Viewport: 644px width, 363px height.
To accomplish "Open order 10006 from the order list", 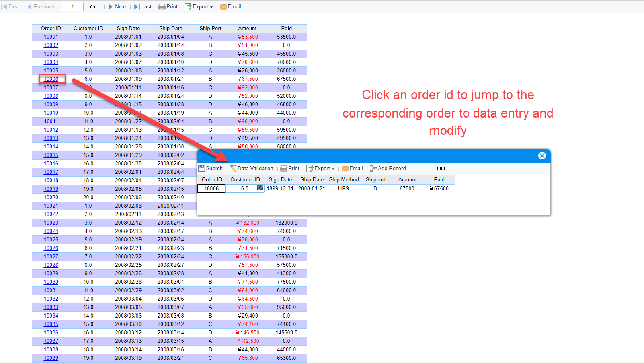I will tap(51, 79).
